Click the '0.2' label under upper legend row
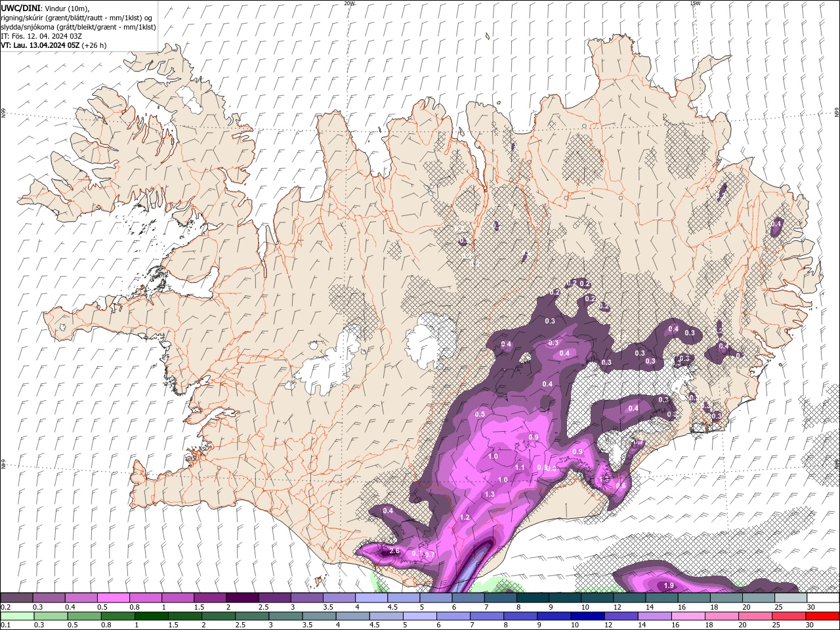 coord(5,607)
